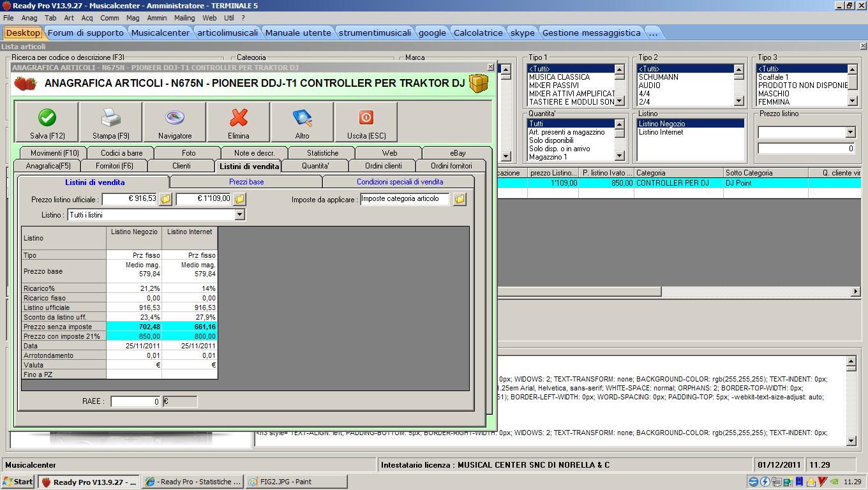Open the Ordini clienti tab
Viewport: 868px width, 490px height.
pos(384,166)
